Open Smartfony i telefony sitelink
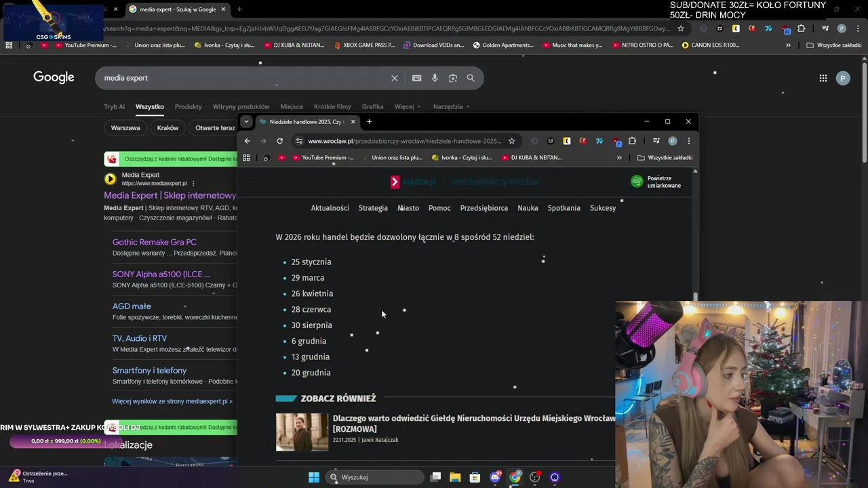This screenshot has height=488, width=868. (149, 371)
